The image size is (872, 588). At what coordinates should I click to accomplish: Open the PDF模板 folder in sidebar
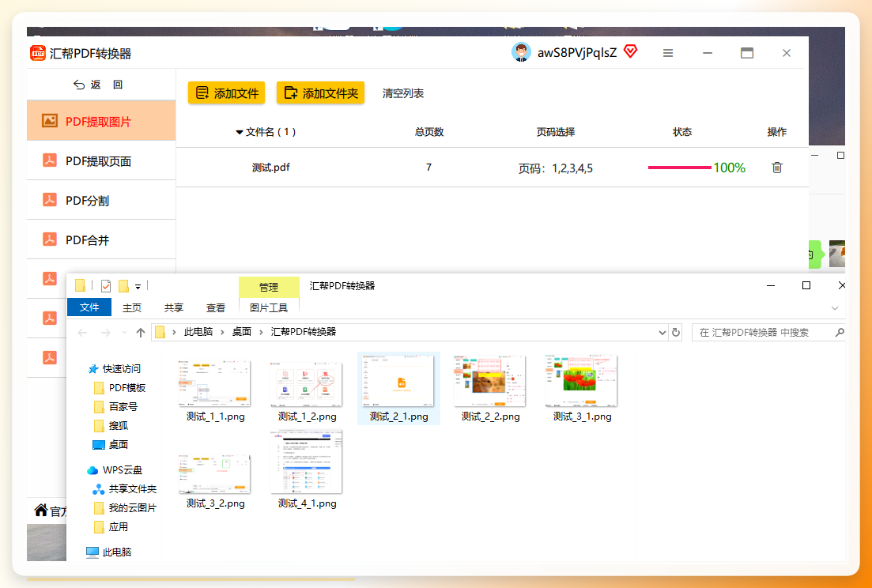pyautogui.click(x=119, y=388)
